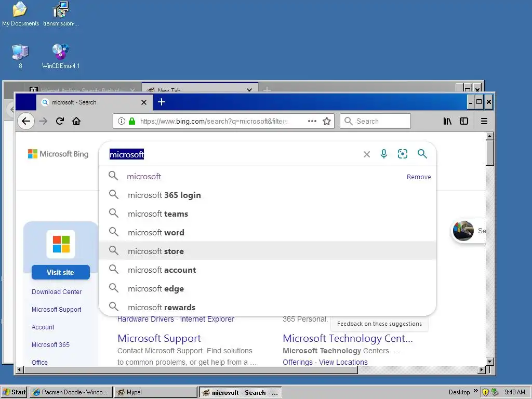532x399 pixels.
Task: Click the horizontal scrollbar left arrow
Action: point(19,369)
